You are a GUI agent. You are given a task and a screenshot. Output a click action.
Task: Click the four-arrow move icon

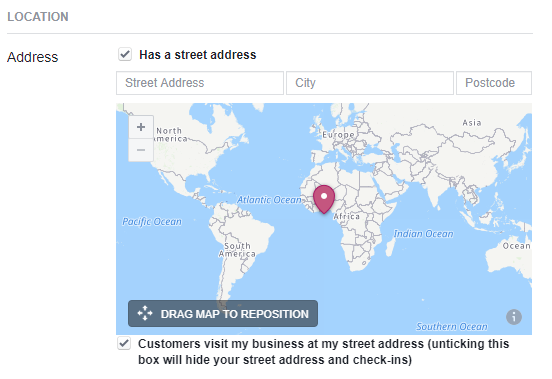point(145,313)
